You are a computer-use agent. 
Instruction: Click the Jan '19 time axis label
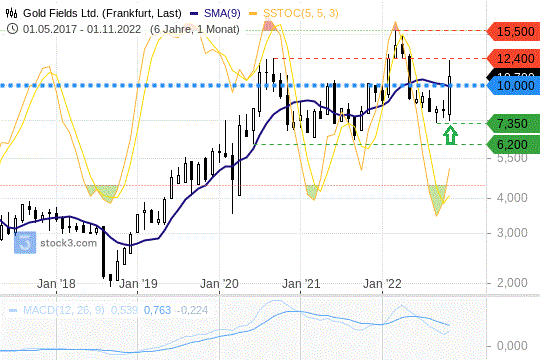click(138, 284)
